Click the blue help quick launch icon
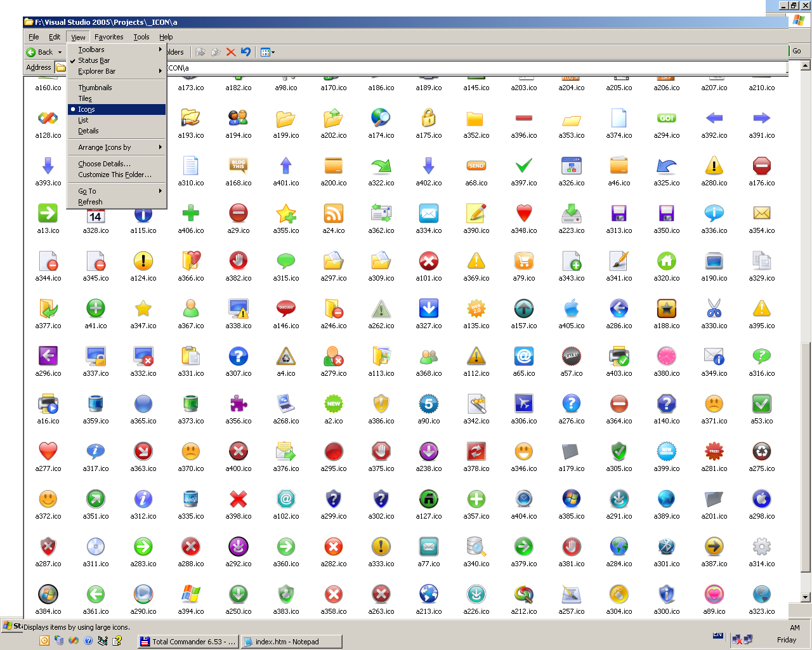This screenshot has height=650, width=812. point(88,640)
